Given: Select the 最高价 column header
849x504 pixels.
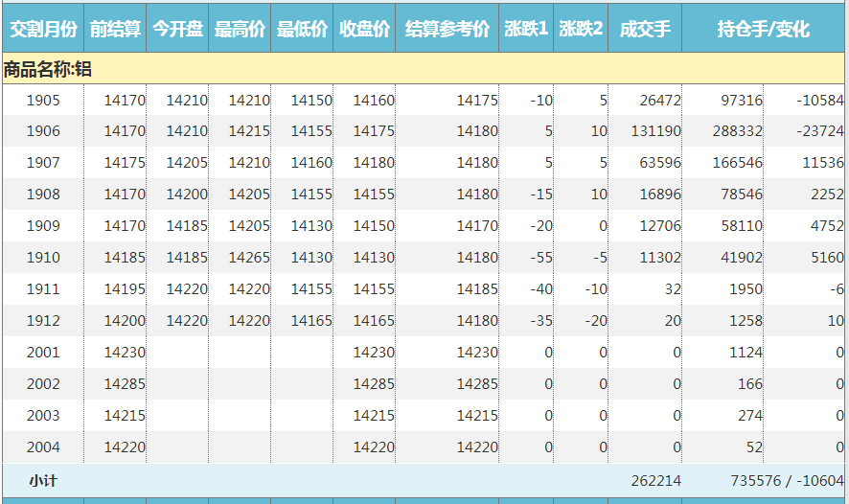Looking at the screenshot, I should pos(240,30).
